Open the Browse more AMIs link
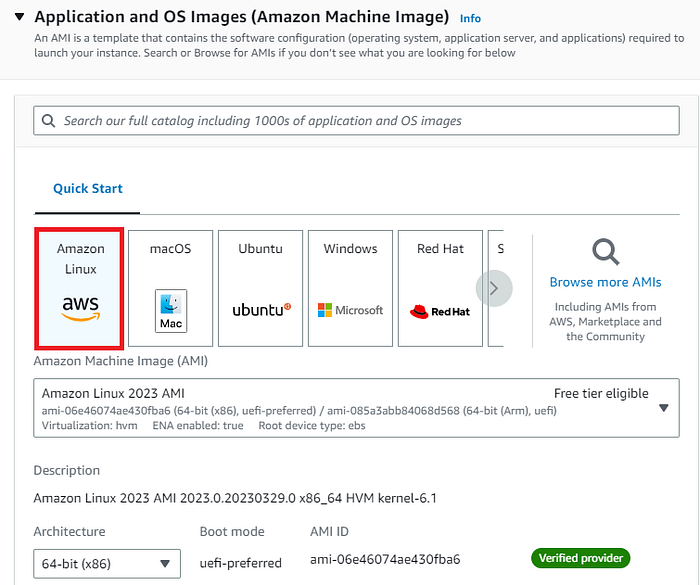 [x=605, y=282]
